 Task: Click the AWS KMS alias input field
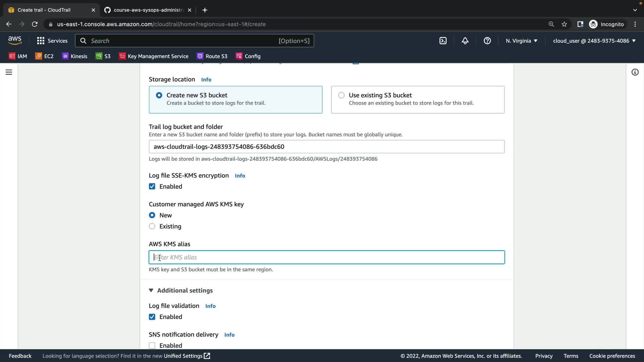(x=326, y=257)
